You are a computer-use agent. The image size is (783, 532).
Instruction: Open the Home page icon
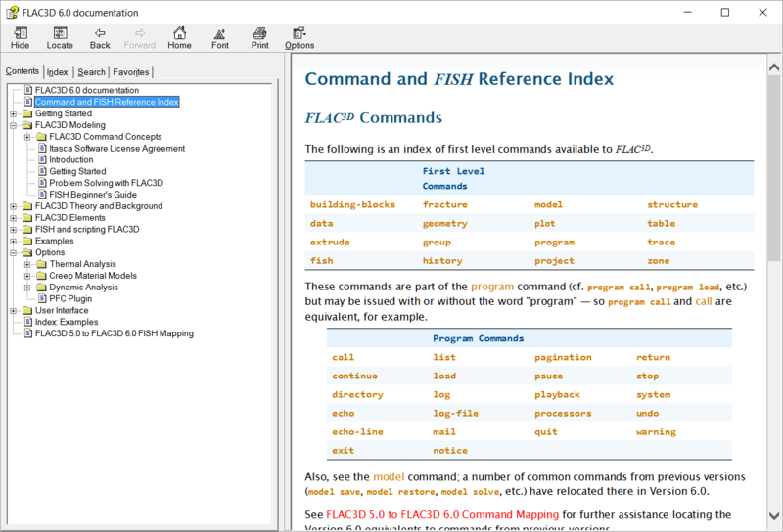coord(180,33)
